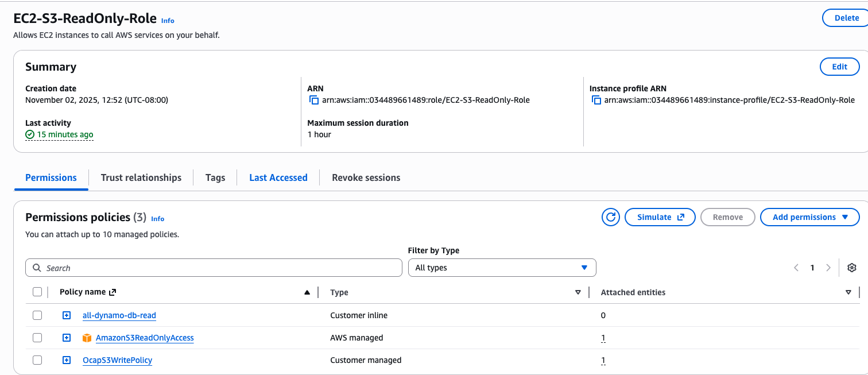Switch to the Trust relationships tab
The width and height of the screenshot is (868, 375).
pyautogui.click(x=141, y=177)
